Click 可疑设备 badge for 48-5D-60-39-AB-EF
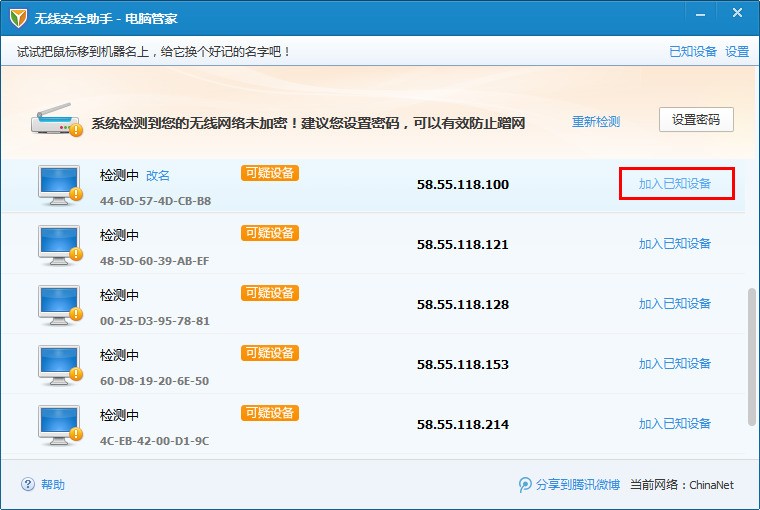 point(269,233)
